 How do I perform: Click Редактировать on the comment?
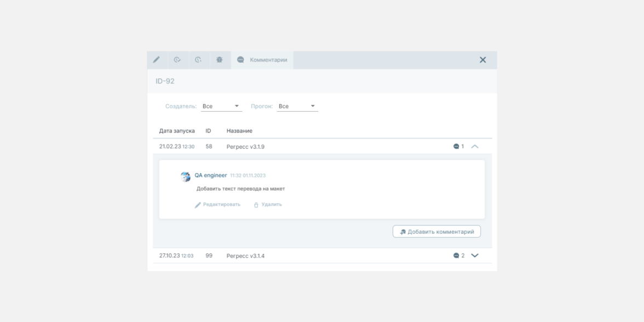(218, 205)
